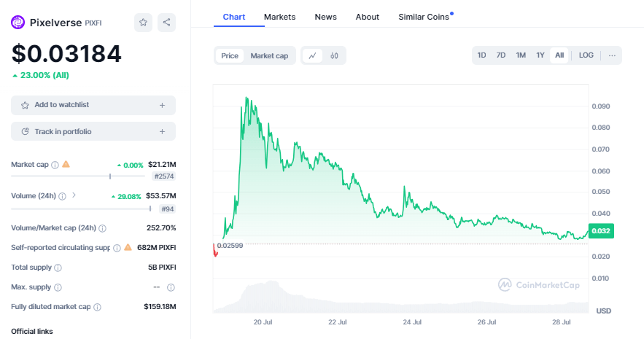Select Price chart toggle
644x339 pixels.
[x=230, y=56]
